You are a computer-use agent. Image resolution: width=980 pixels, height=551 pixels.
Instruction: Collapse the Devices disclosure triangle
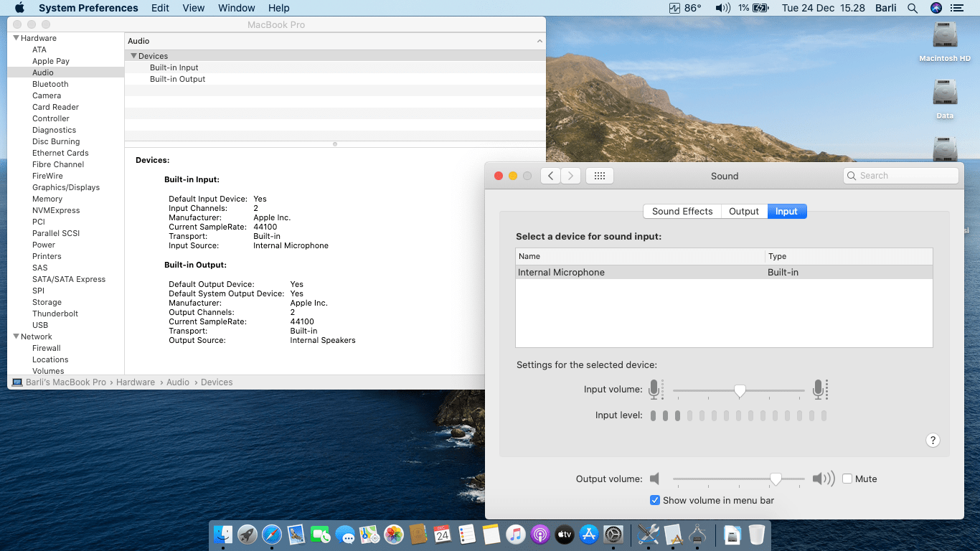(x=133, y=56)
